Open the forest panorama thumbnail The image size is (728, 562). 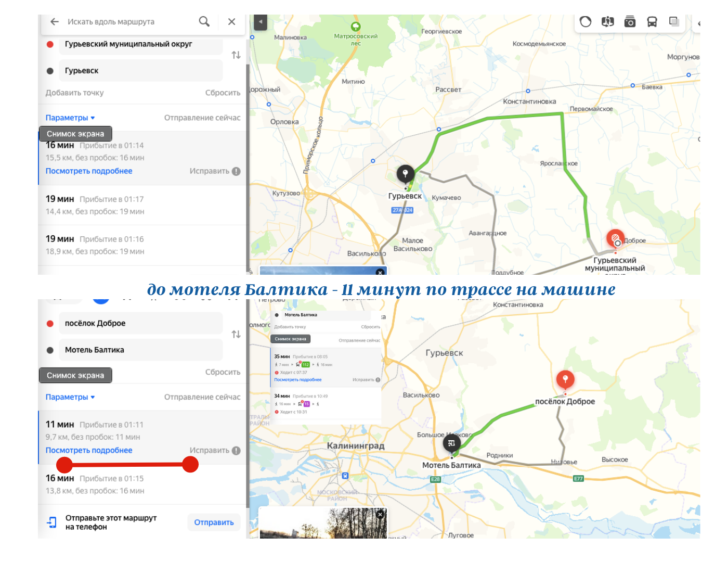[x=323, y=523]
